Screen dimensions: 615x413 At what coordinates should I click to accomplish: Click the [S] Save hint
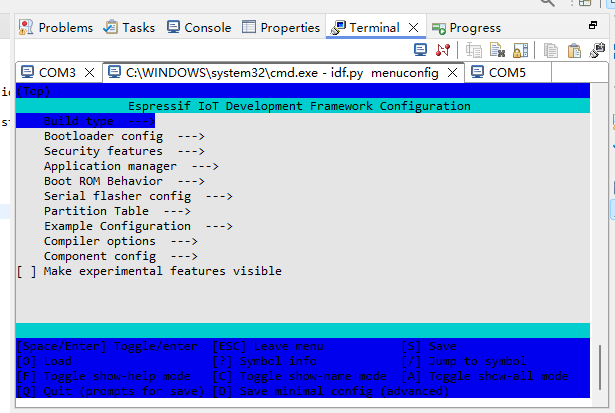pos(429,346)
